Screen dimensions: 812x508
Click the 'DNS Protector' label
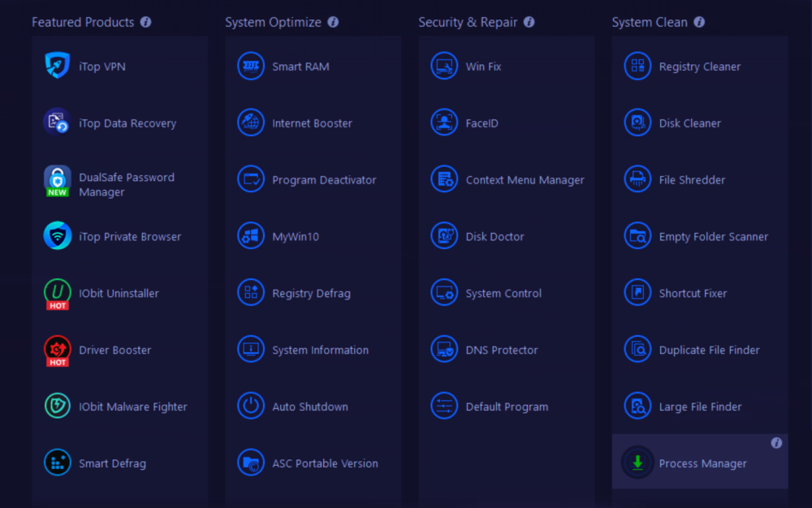pyautogui.click(x=501, y=350)
